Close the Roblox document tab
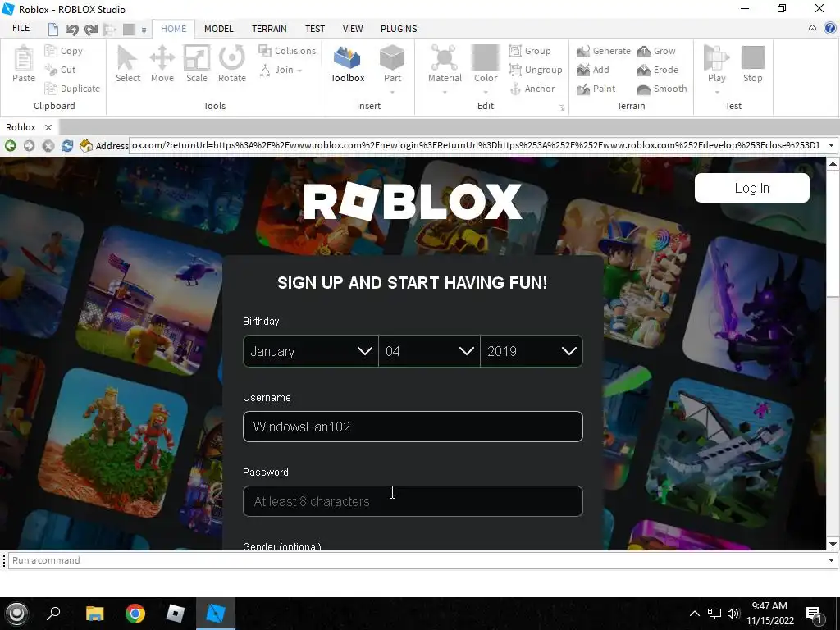Screen dimensions: 840x630 pyautogui.click(x=48, y=127)
